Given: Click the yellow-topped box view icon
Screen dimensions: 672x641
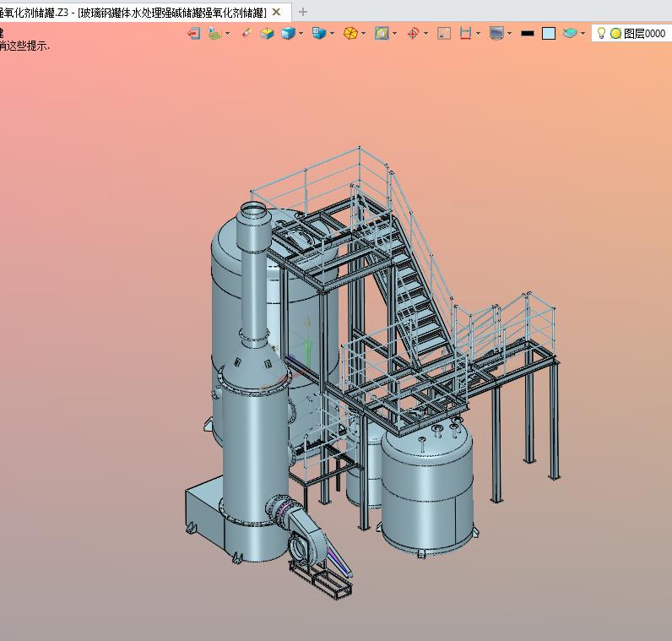Looking at the screenshot, I should pyautogui.click(x=267, y=34).
